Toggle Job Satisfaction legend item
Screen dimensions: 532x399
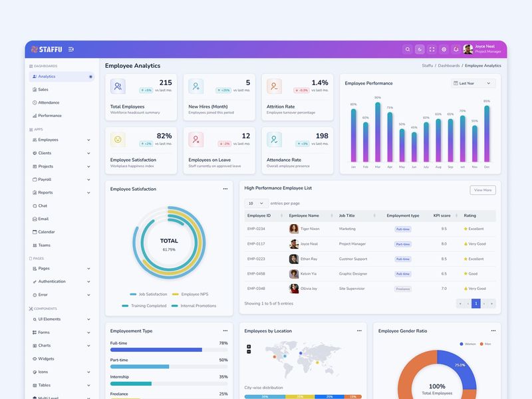(x=148, y=295)
